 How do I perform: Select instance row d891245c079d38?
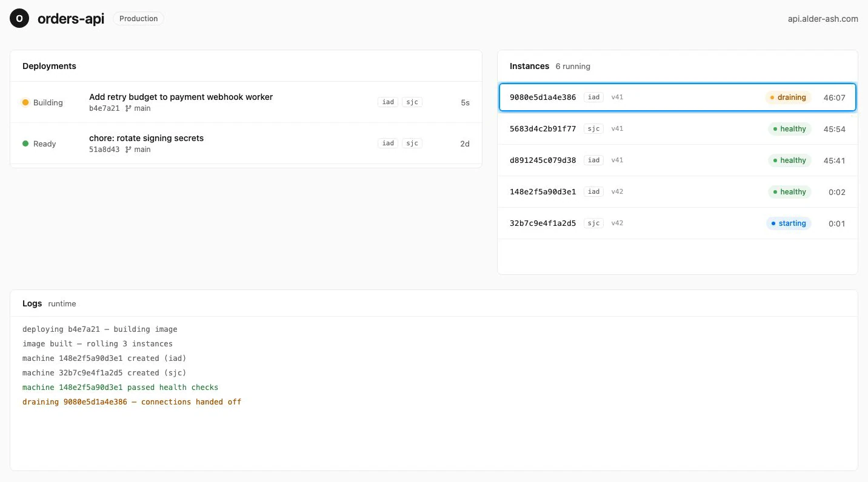point(678,160)
